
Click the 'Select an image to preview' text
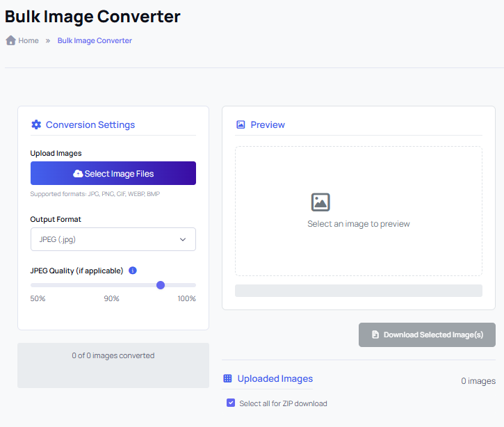pyautogui.click(x=359, y=224)
